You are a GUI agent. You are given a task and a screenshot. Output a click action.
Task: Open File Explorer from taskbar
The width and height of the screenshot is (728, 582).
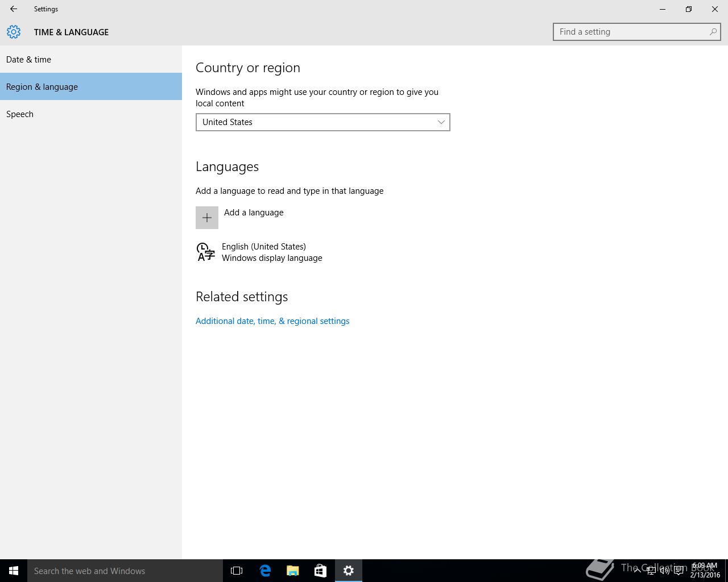pyautogui.click(x=293, y=571)
